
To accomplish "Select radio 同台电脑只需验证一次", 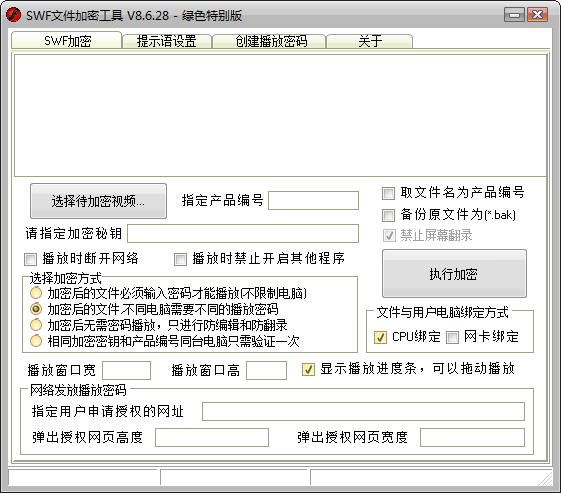I will coord(36,341).
